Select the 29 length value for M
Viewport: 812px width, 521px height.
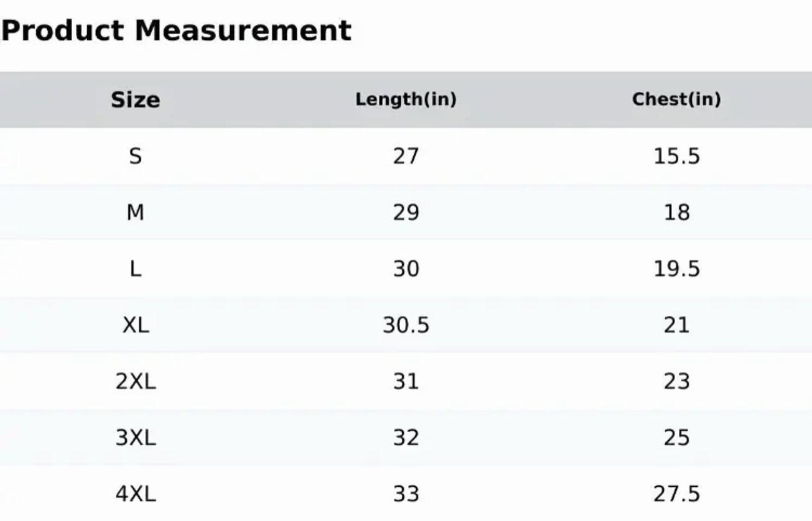coord(406,213)
